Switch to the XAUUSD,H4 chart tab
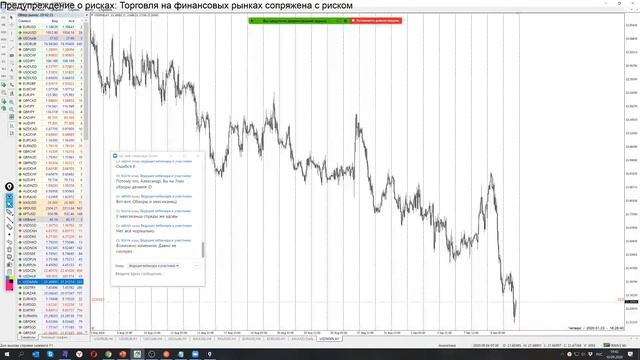The height and width of the screenshot is (360, 640). 202,339
